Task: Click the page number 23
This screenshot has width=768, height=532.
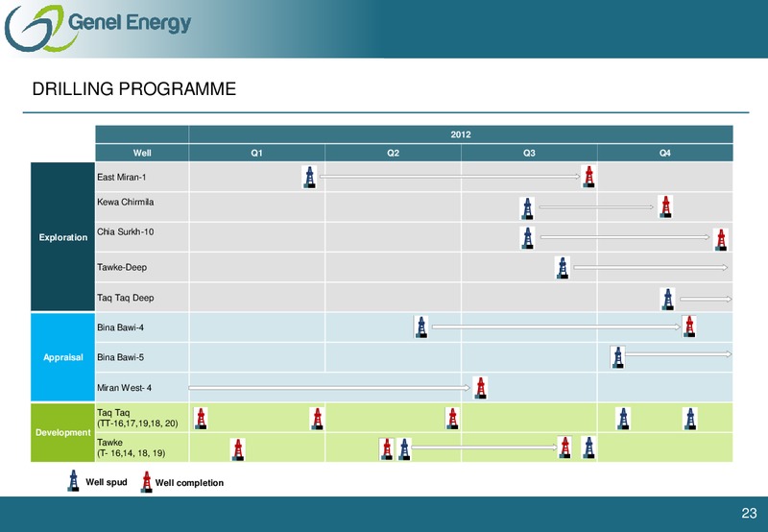Action: coord(749,513)
